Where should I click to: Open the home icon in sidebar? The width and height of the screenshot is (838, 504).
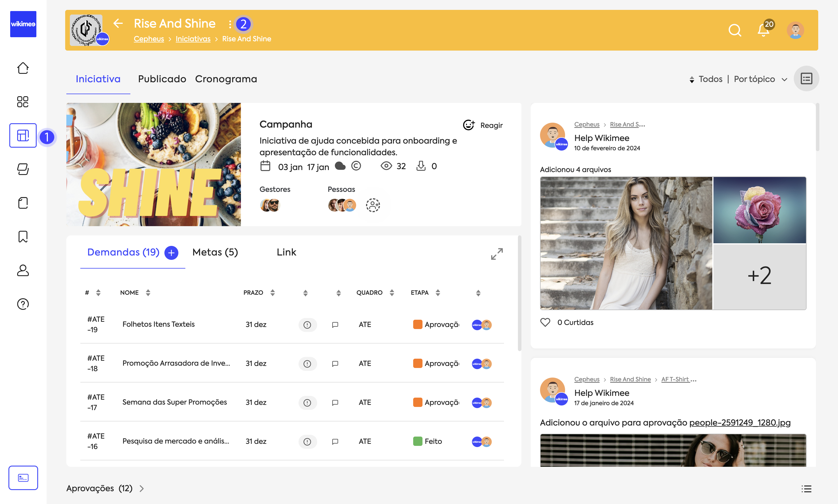click(23, 68)
